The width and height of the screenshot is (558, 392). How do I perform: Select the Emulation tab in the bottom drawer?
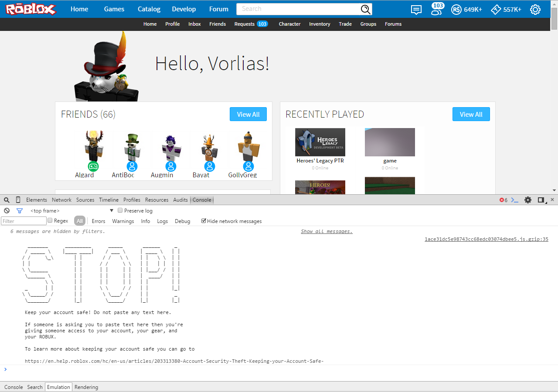click(x=58, y=387)
